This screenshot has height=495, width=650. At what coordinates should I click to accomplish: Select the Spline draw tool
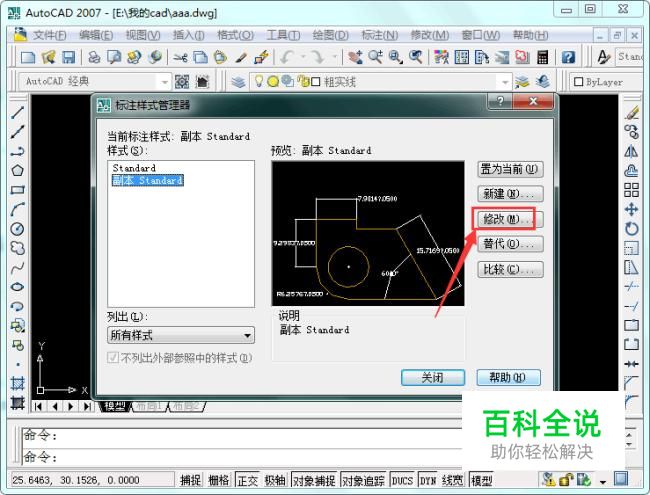point(17,267)
